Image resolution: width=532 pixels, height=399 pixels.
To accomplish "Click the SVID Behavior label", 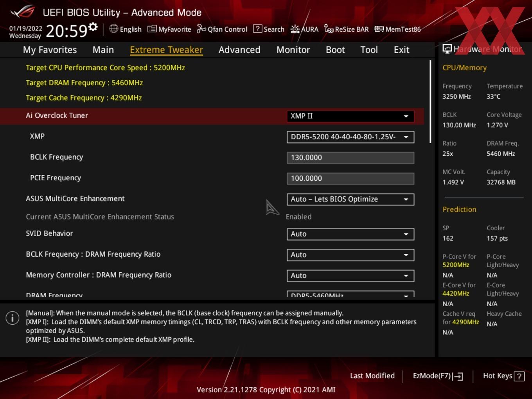I will tap(49, 233).
